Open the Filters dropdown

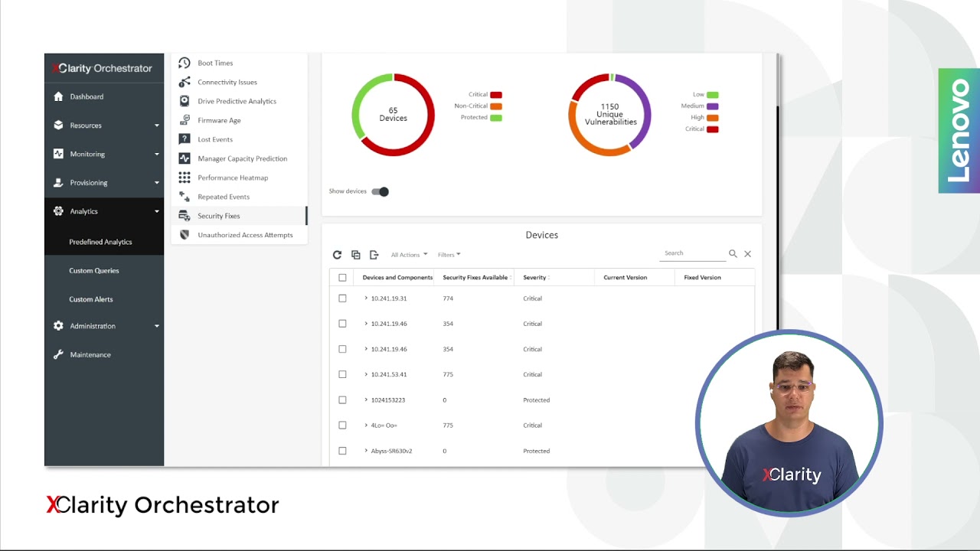click(x=449, y=255)
